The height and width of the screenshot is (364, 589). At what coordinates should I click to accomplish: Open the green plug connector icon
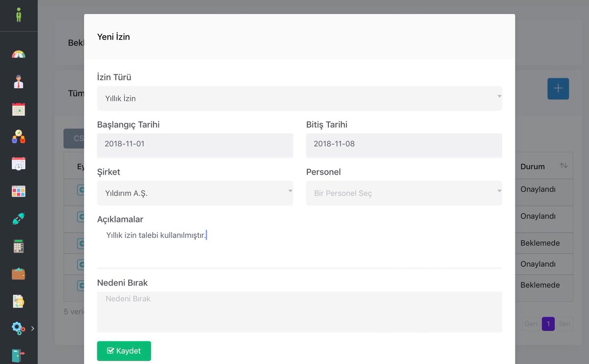pos(19,219)
